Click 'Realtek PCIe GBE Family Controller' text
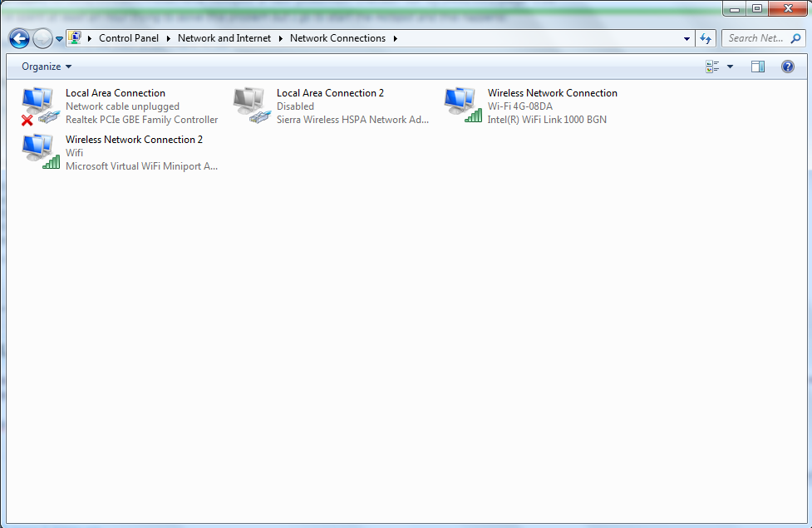Image resolution: width=812 pixels, height=528 pixels. click(x=142, y=120)
